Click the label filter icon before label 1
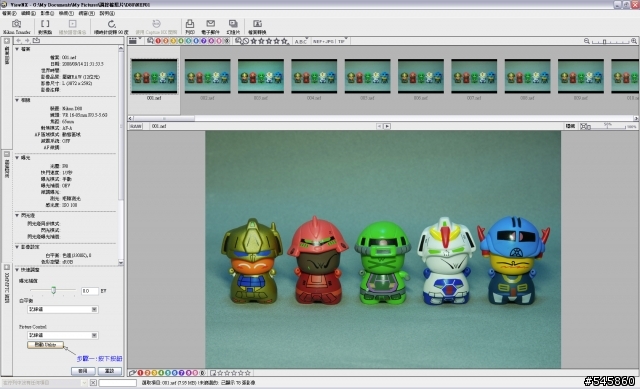 (150, 41)
